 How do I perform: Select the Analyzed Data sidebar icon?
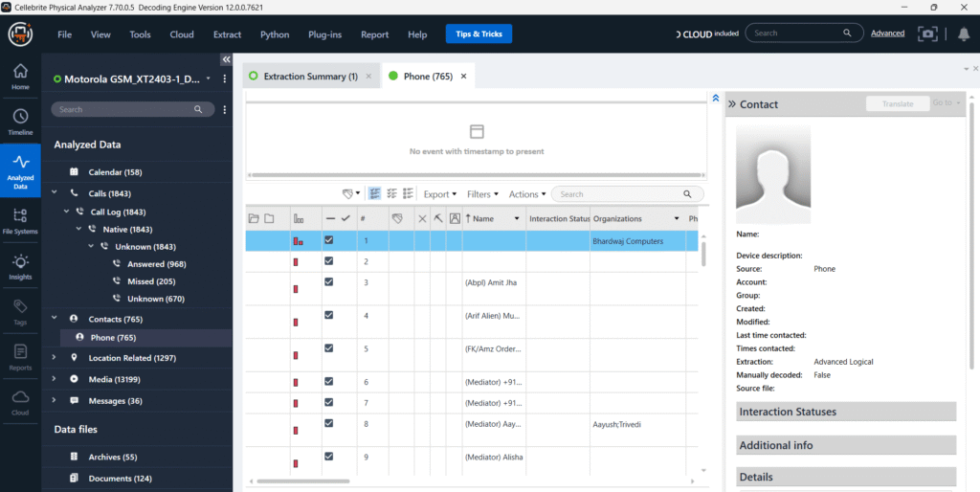click(20, 170)
